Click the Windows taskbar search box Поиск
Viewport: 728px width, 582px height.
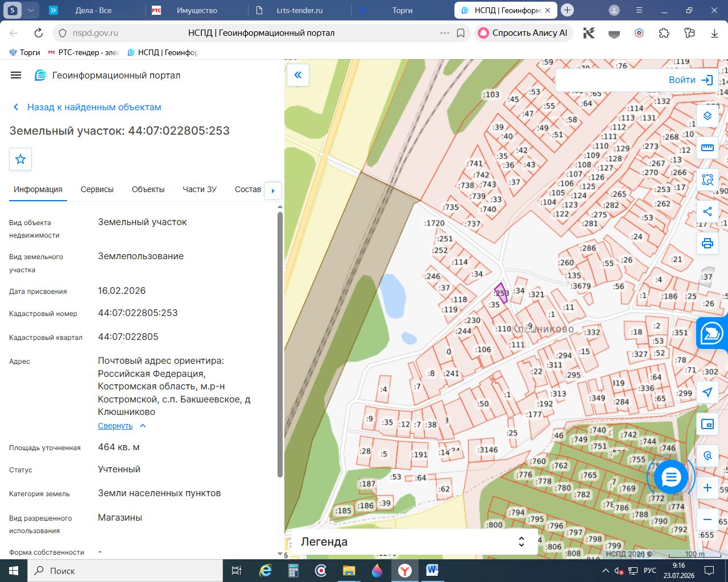click(125, 571)
